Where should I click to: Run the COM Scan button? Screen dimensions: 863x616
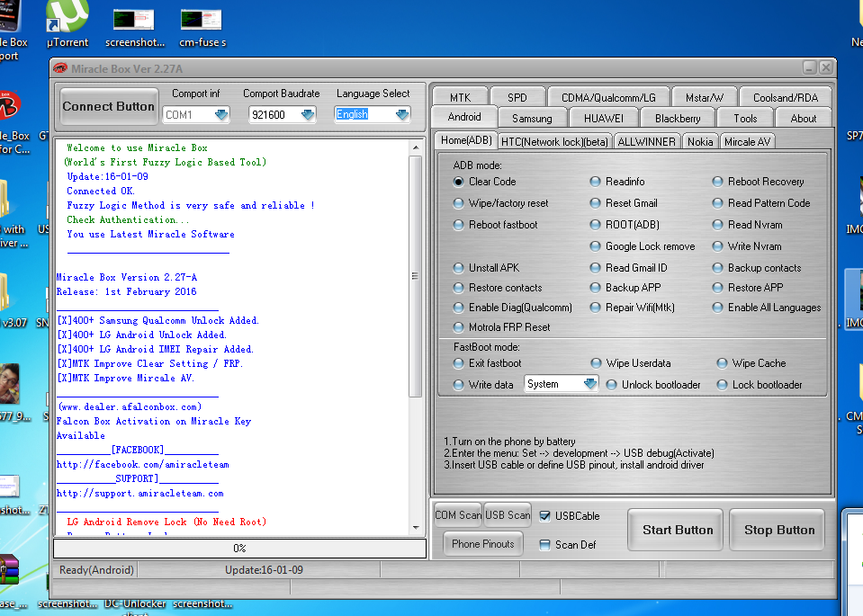pos(458,515)
